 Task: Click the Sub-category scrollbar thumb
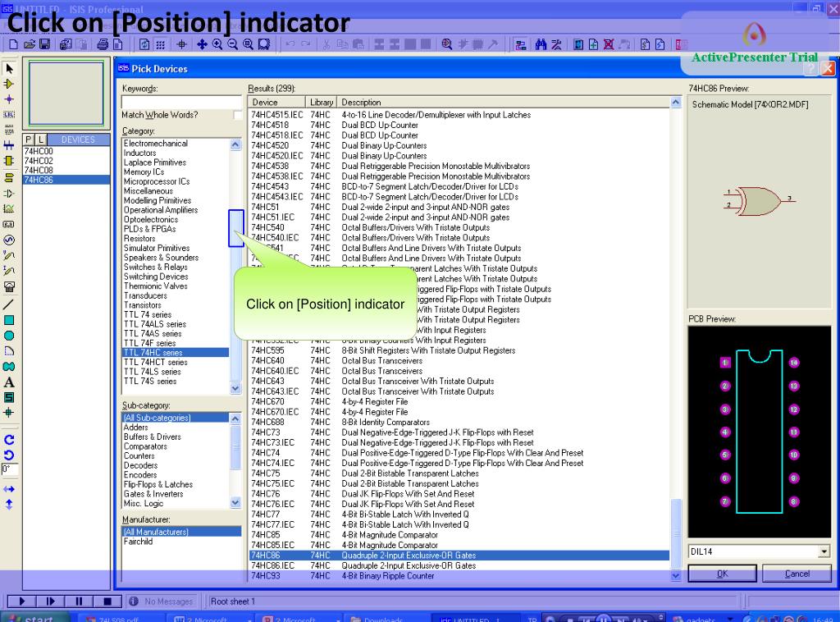coord(235,447)
